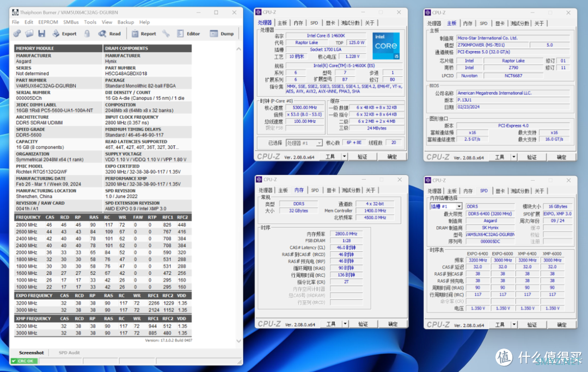
Task: Open the Backup menu
Action: [x=126, y=22]
